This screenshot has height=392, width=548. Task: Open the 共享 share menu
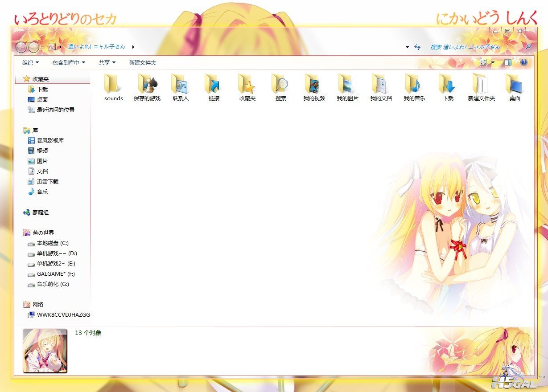[x=107, y=63]
